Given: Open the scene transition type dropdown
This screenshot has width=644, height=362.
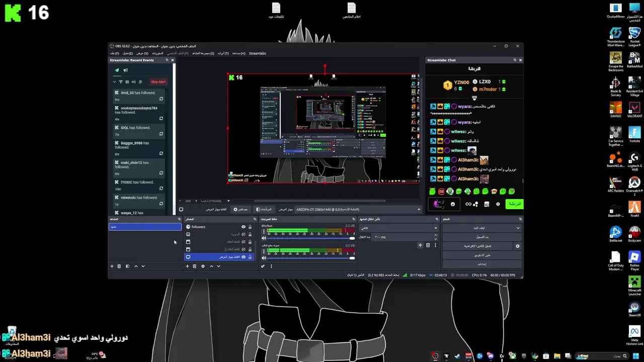Looking at the screenshot, I should (398, 228).
